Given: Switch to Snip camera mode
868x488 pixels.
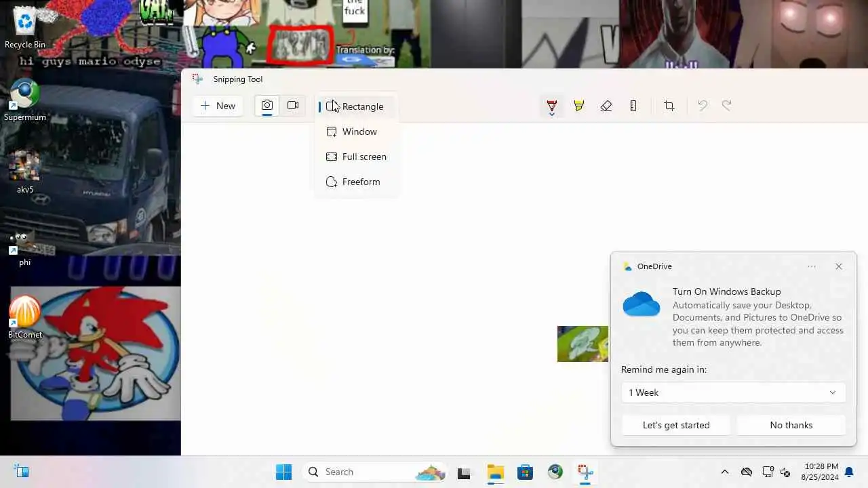Looking at the screenshot, I should (x=267, y=106).
